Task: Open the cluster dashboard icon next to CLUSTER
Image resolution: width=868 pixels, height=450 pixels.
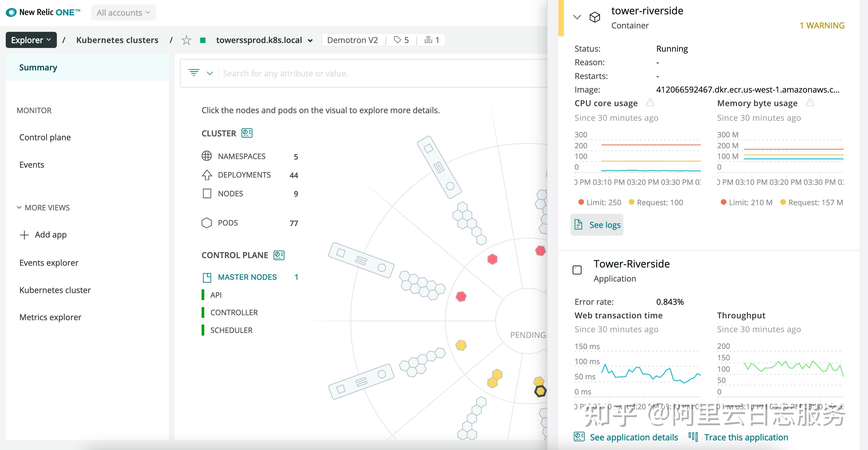Action: pyautogui.click(x=247, y=133)
